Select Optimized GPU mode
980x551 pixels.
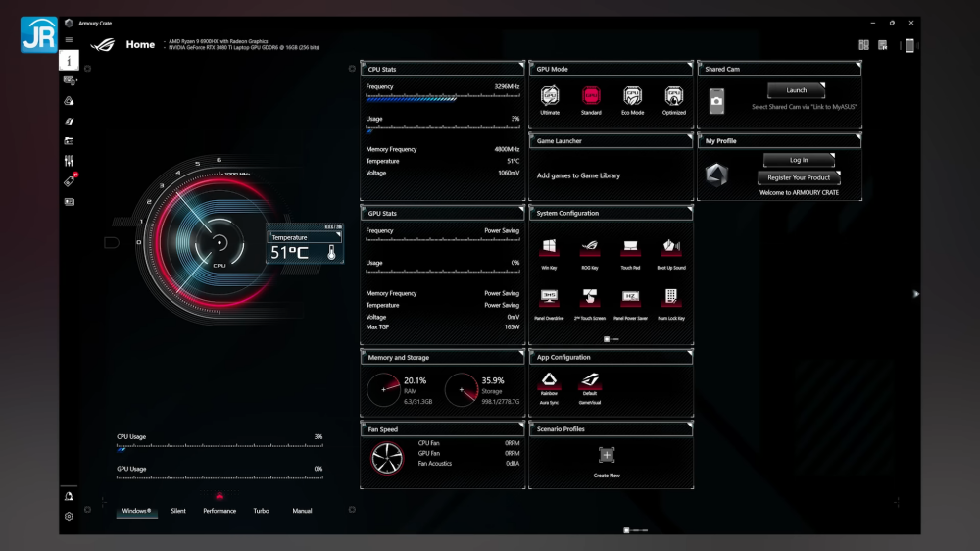(674, 101)
